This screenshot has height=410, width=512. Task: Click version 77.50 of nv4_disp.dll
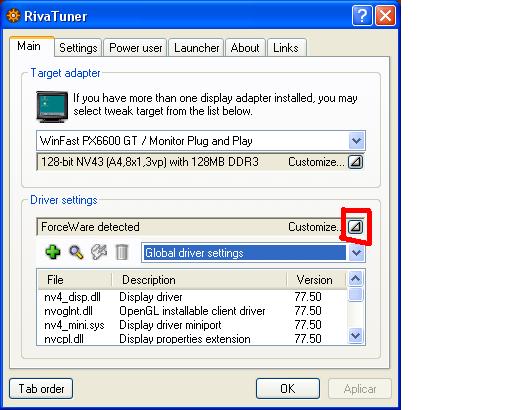coord(308,297)
